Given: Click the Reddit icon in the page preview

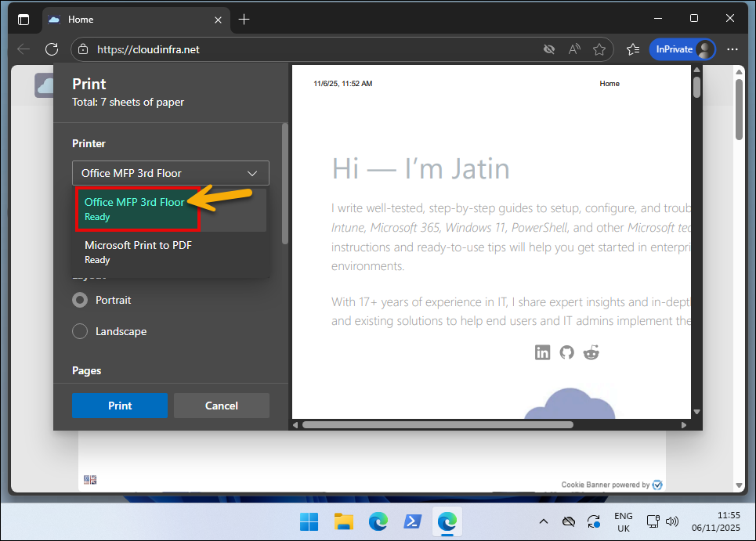Looking at the screenshot, I should pos(591,352).
